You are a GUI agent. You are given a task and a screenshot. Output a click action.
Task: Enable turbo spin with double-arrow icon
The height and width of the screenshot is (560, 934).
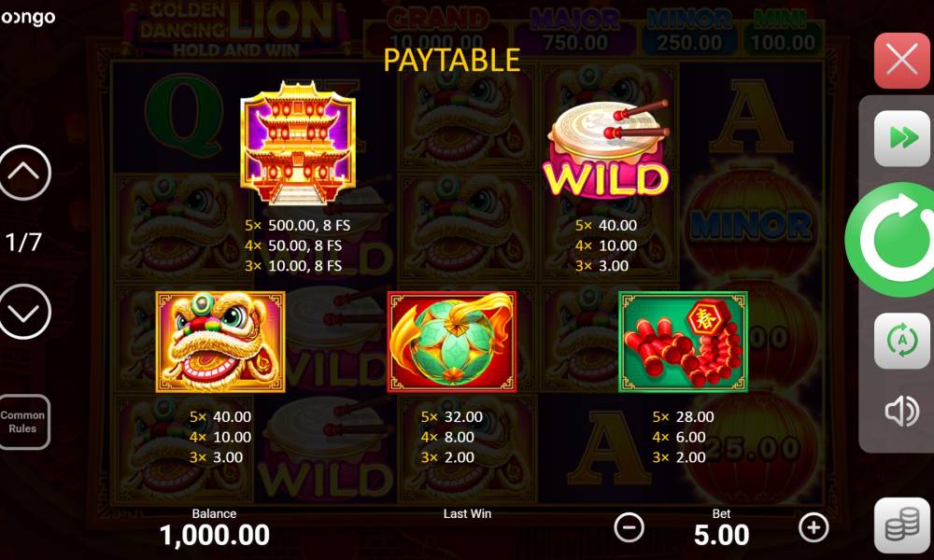pyautogui.click(x=901, y=139)
